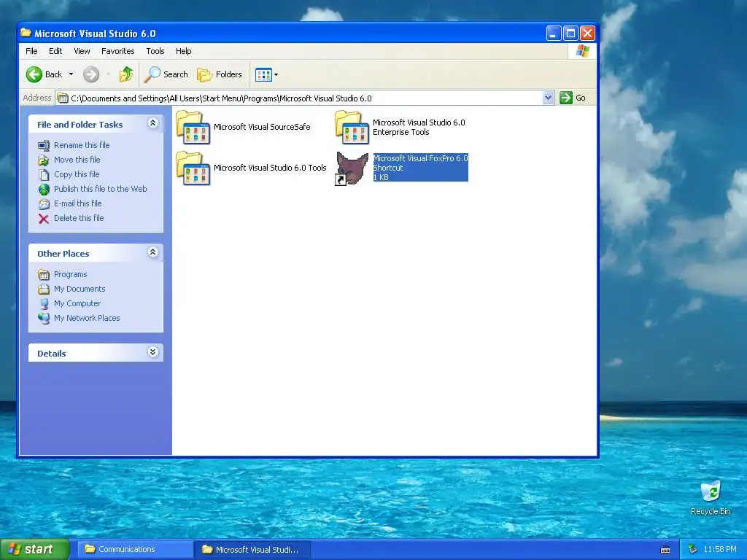Click E-mail this file link
747x560 pixels.
pos(77,203)
